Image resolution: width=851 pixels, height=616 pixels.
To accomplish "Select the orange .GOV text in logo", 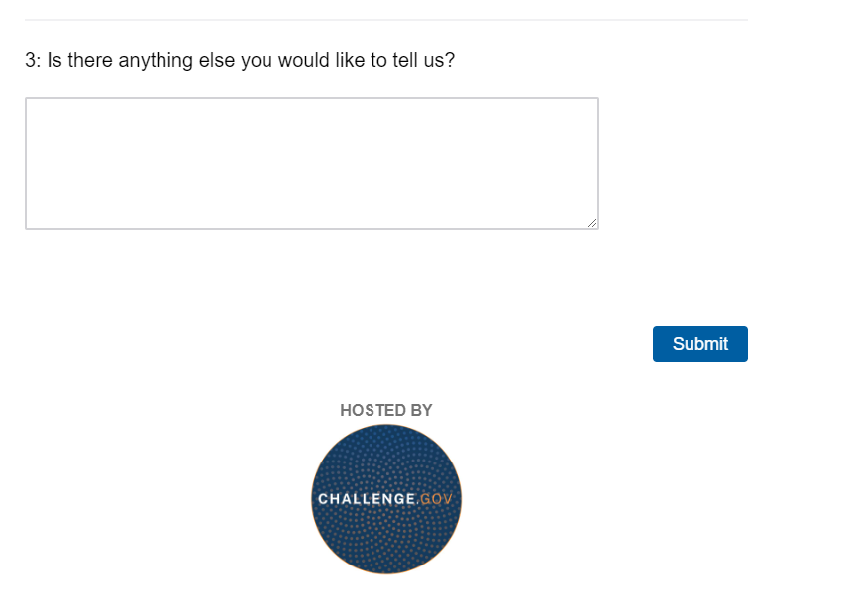I will pos(435,499).
